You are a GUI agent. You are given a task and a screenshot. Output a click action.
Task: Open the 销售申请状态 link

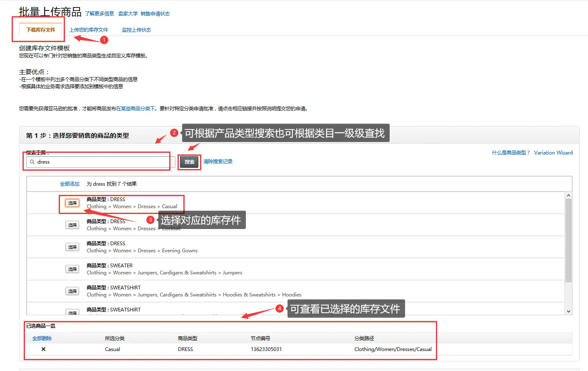(x=155, y=14)
